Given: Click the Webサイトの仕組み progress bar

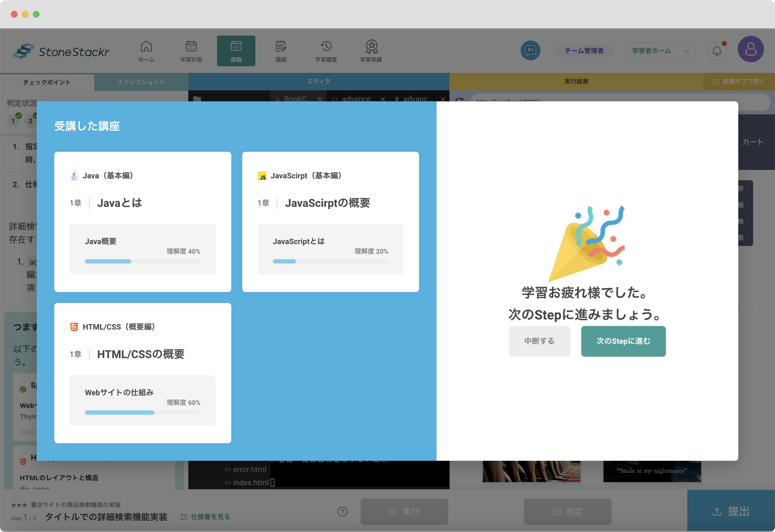Looking at the screenshot, I should pos(143,412).
